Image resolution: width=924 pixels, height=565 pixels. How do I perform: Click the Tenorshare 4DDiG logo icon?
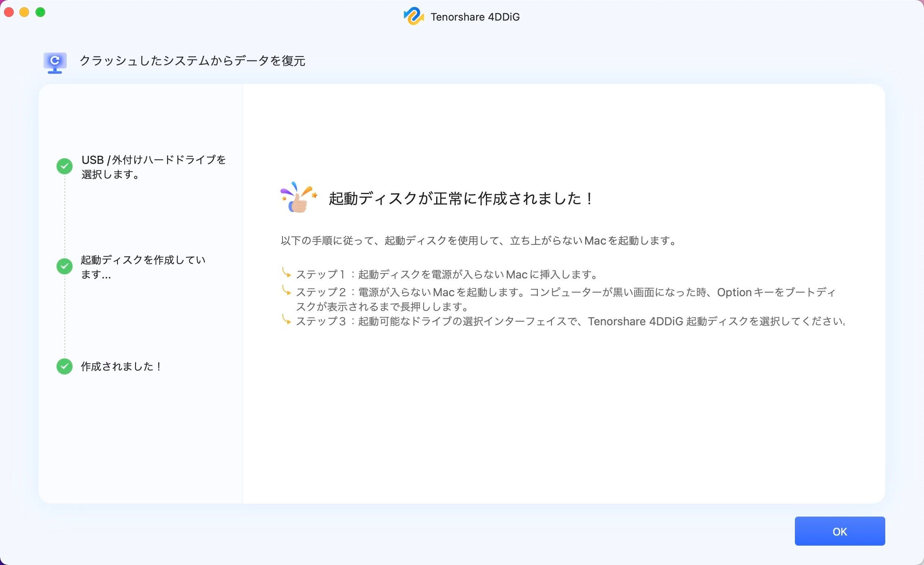413,17
